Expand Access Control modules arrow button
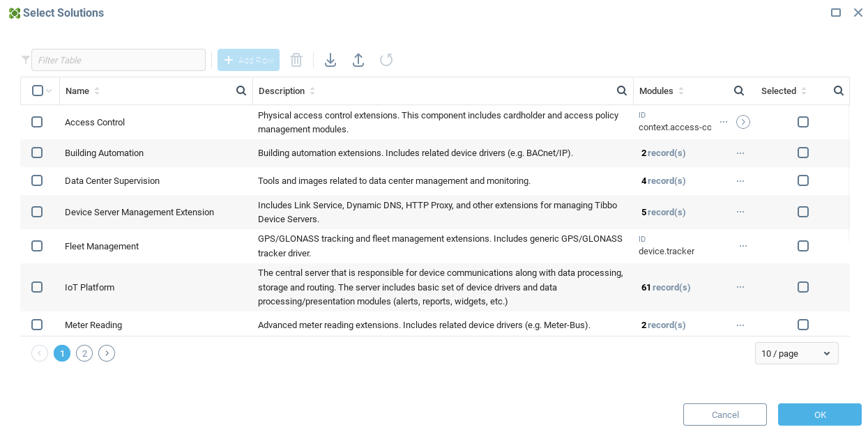This screenshot has width=868, height=434. (x=743, y=122)
